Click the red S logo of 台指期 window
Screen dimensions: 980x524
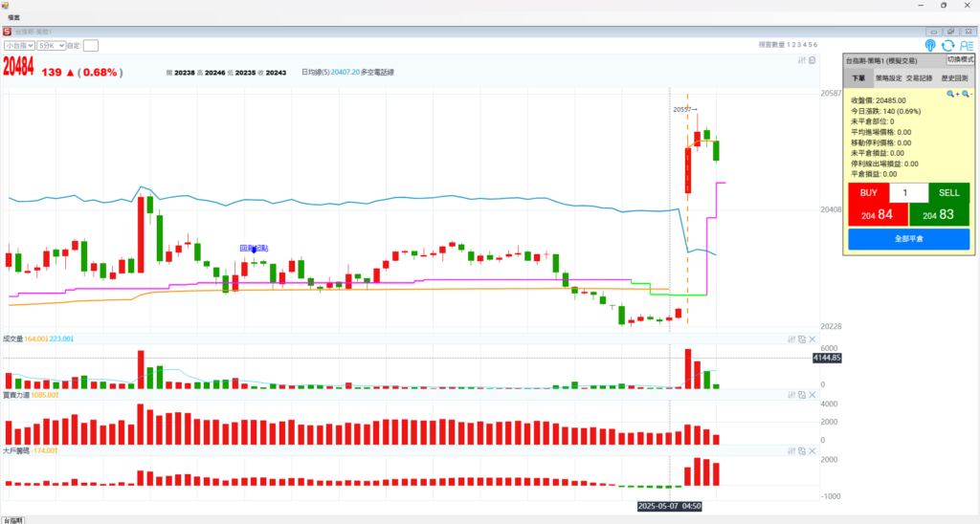[x=7, y=32]
